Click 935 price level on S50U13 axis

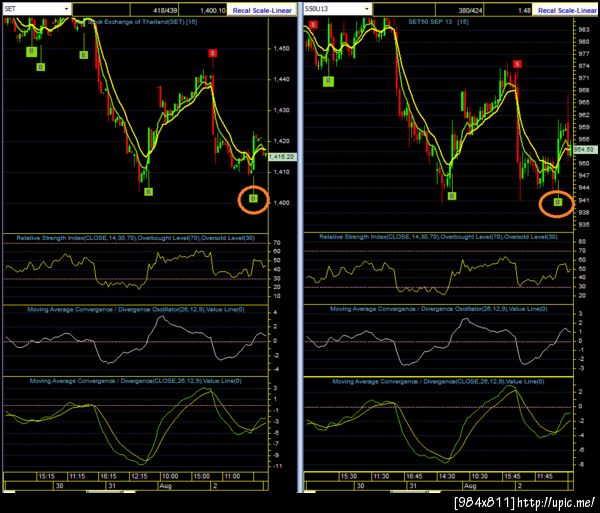click(584, 225)
